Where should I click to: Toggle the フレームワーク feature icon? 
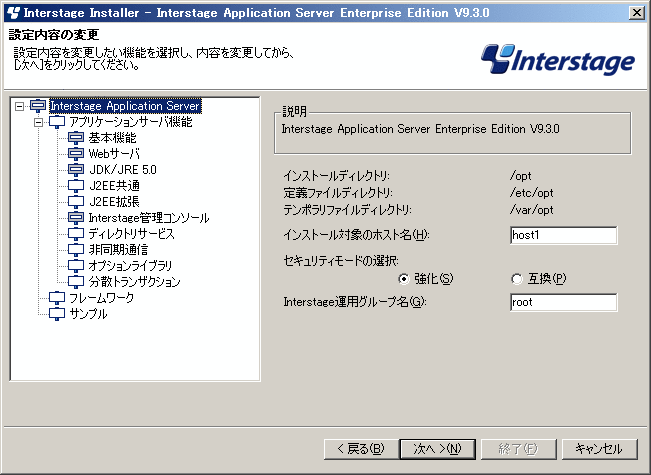pyautogui.click(x=57, y=298)
